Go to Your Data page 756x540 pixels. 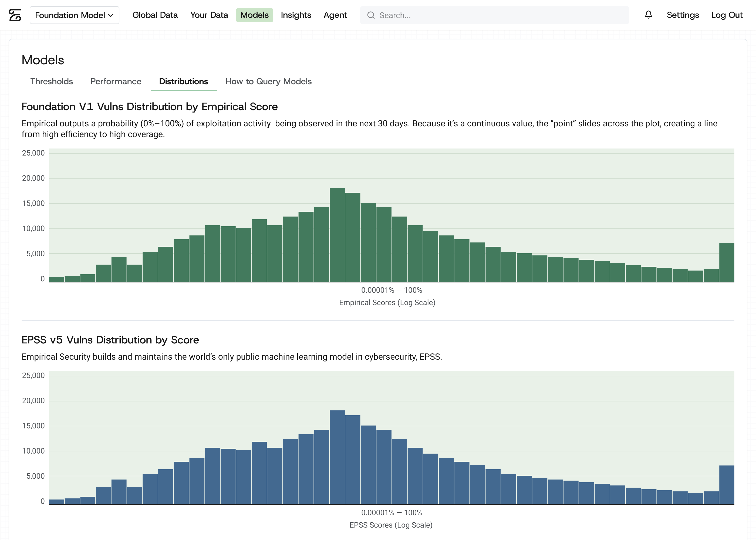[209, 15]
